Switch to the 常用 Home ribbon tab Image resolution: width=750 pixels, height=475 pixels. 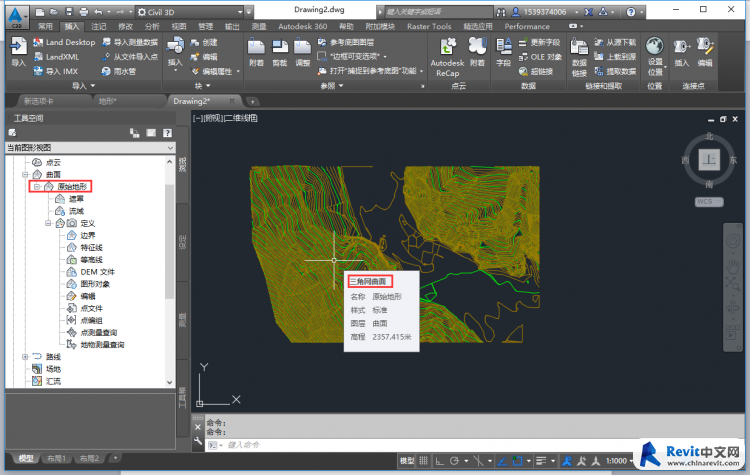(x=45, y=26)
